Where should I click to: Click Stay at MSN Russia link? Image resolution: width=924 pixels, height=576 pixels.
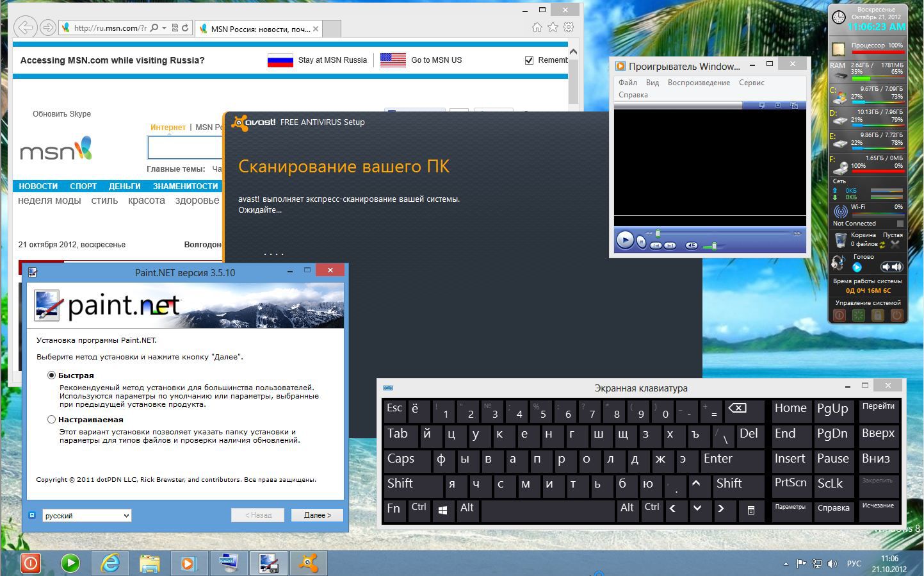click(332, 60)
